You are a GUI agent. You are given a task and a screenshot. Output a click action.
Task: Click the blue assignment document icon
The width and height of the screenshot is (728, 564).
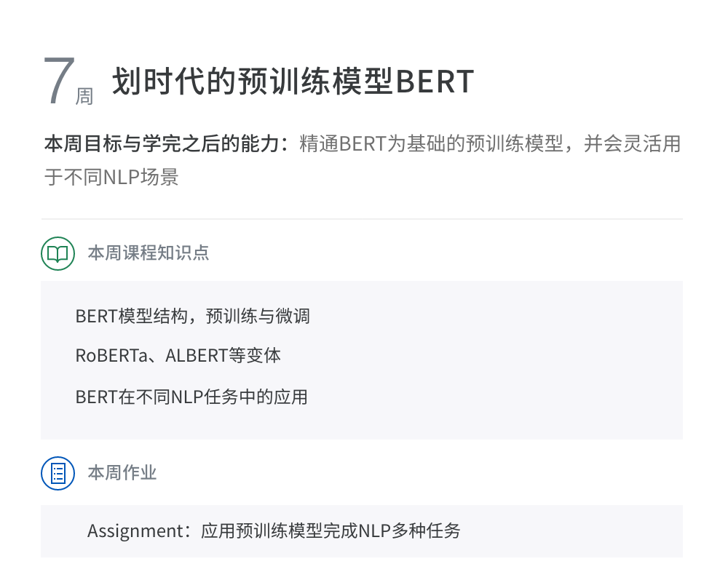pyautogui.click(x=58, y=473)
